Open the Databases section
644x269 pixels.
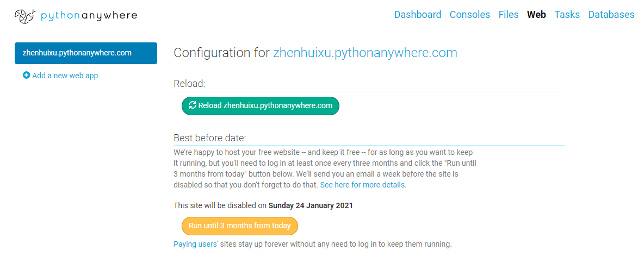tap(611, 15)
